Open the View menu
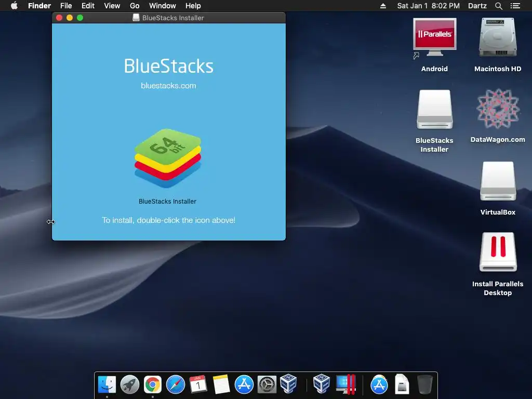Image resolution: width=532 pixels, height=399 pixels. point(112,6)
